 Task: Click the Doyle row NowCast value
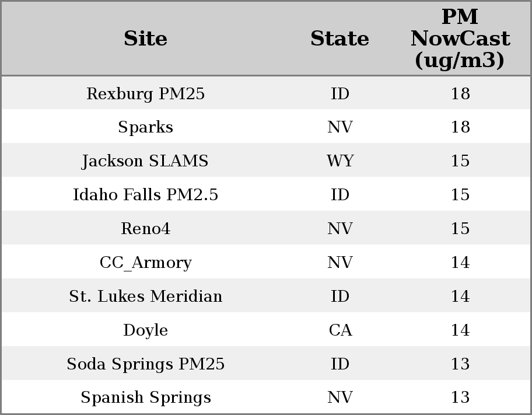pyautogui.click(x=460, y=330)
